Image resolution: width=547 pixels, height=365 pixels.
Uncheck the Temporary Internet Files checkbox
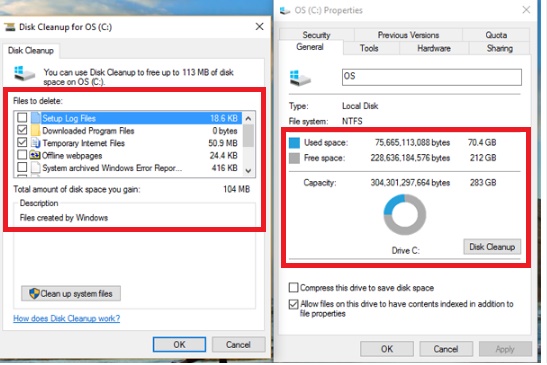tap(22, 142)
